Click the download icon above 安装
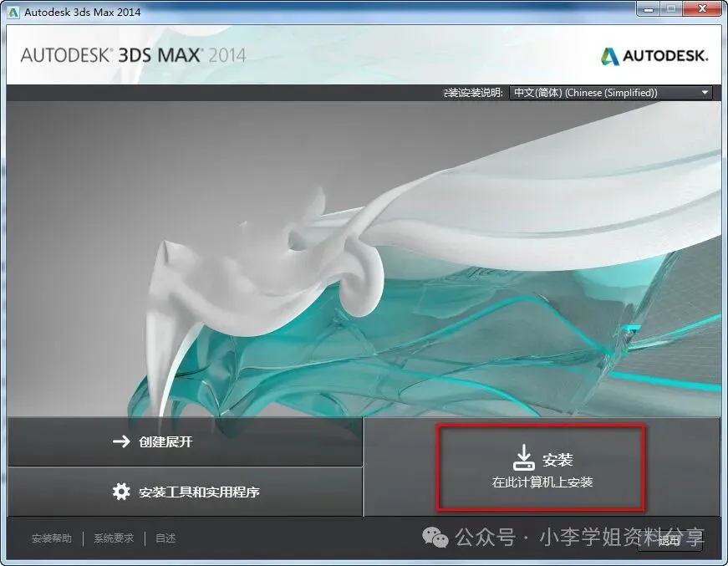 pyautogui.click(x=524, y=457)
